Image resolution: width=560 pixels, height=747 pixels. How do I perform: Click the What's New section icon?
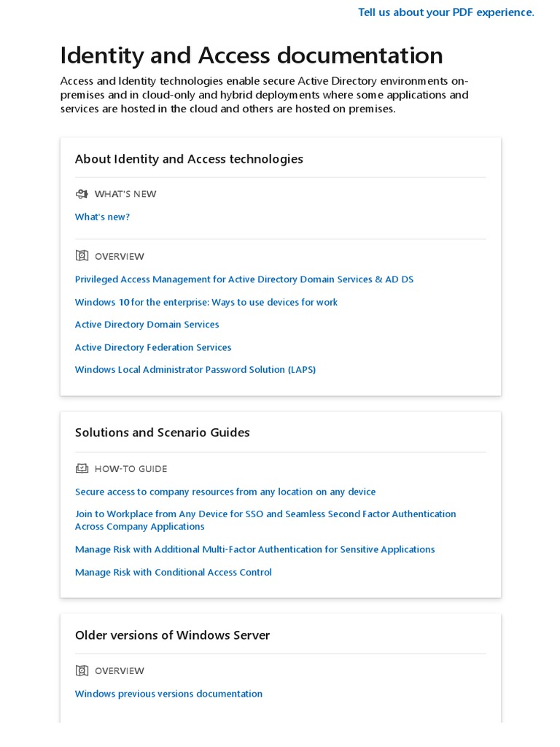click(x=82, y=194)
